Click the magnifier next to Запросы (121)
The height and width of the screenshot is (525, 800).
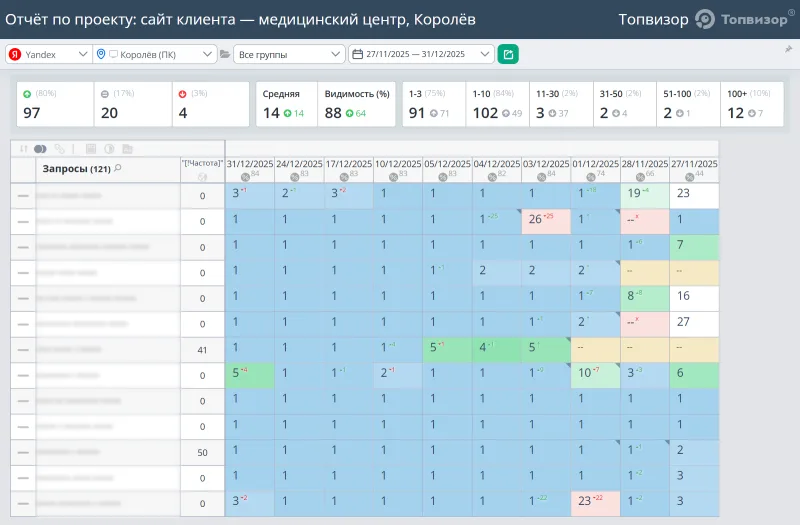(x=118, y=168)
